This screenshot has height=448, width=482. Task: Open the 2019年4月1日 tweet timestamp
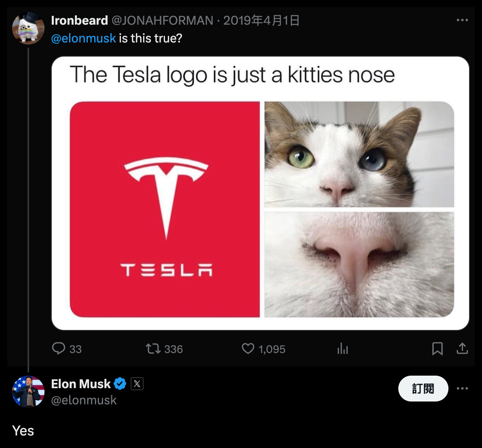pyautogui.click(x=261, y=21)
